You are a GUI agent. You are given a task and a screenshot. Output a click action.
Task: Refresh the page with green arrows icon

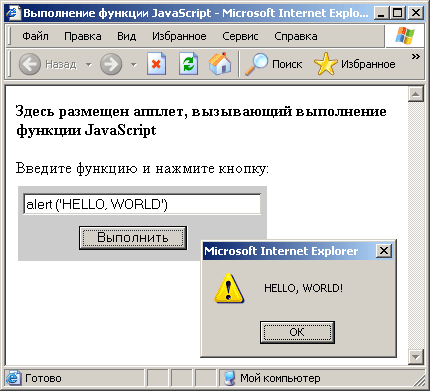tap(188, 63)
